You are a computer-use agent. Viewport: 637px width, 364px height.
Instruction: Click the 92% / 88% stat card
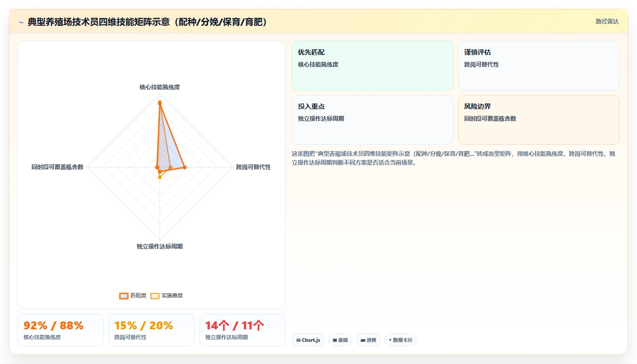coord(60,330)
